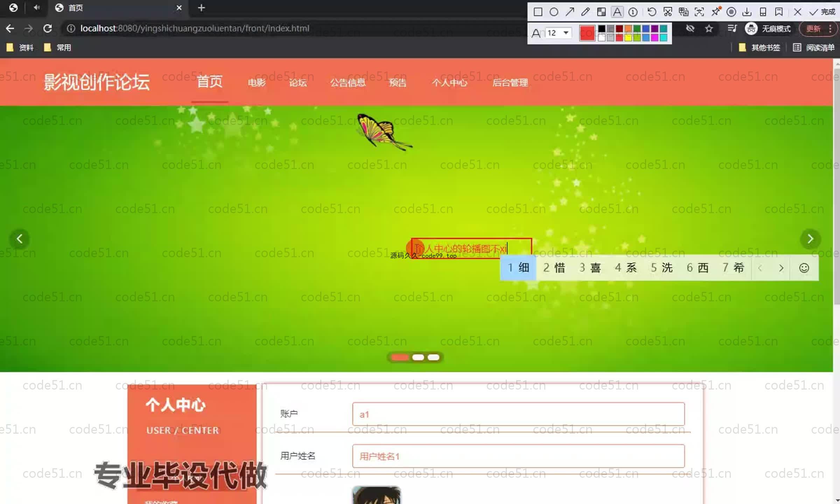Open the media control playlist icon
The width and height of the screenshot is (840, 504).
pos(732,28)
